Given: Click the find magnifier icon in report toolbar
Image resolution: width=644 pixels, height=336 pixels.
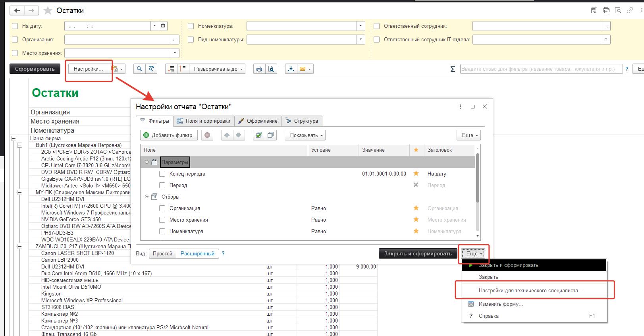Looking at the screenshot, I should pyautogui.click(x=139, y=69).
